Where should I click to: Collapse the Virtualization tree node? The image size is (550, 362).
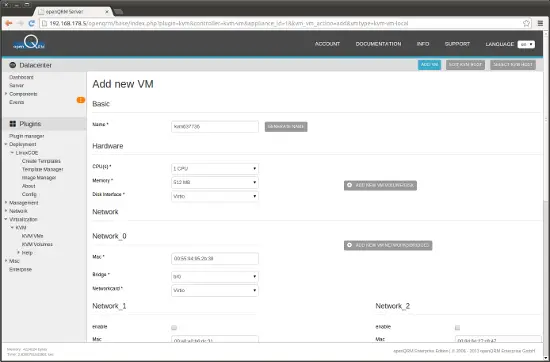click(6, 219)
